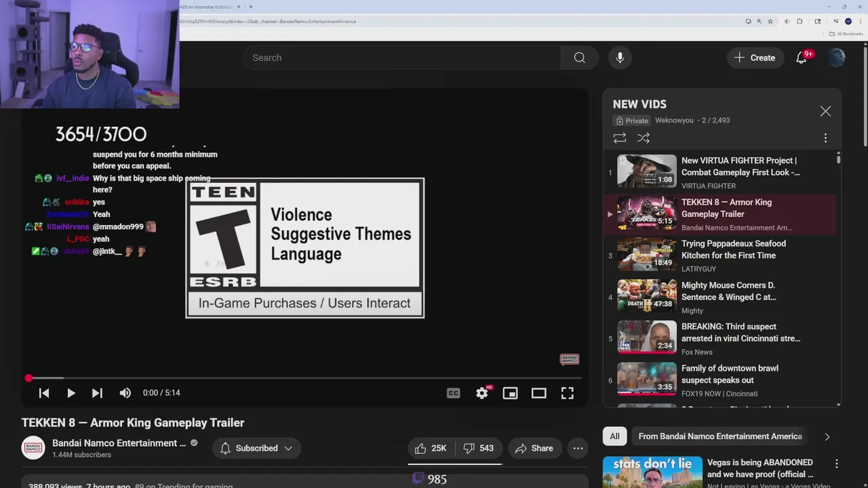Open a new browser tab

251,7
